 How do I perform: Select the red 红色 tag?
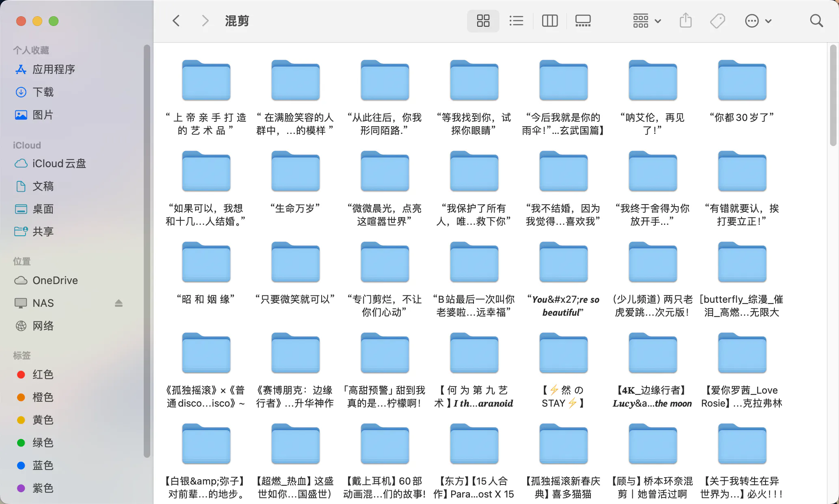pyautogui.click(x=43, y=375)
